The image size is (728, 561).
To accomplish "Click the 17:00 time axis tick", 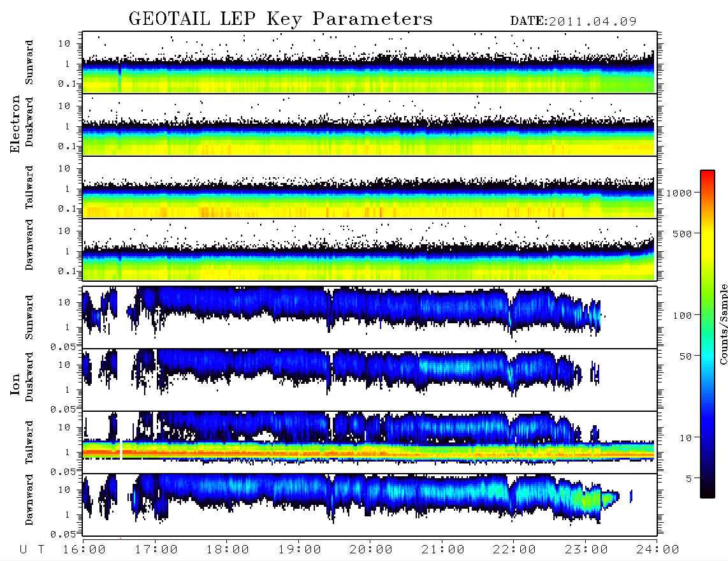I will tap(156, 550).
